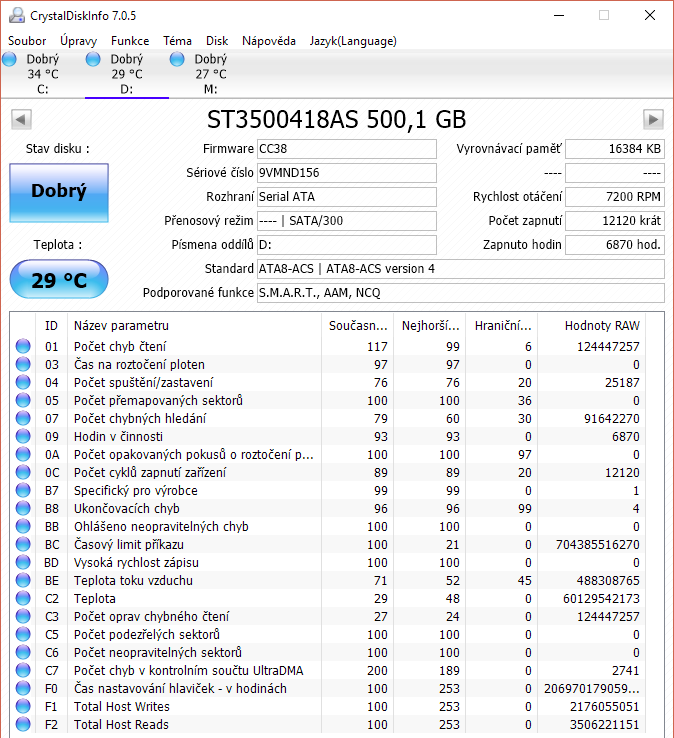674x738 pixels.
Task: Click CrystalDiskInfo app icon in title bar
Action: 17,16
